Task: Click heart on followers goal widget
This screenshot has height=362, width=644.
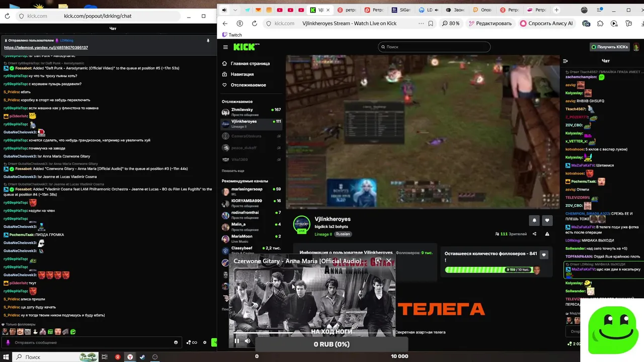Action: click(x=544, y=255)
